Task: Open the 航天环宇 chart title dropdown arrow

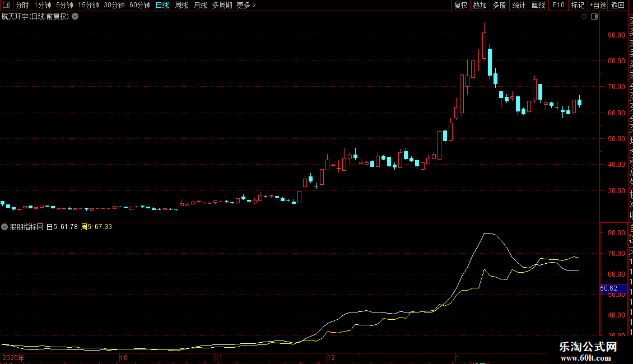Action: (x=75, y=17)
